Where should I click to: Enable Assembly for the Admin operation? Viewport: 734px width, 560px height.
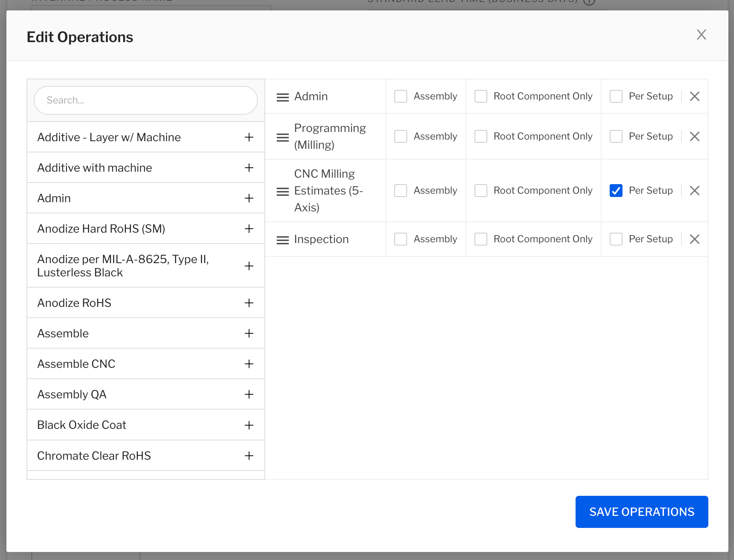click(400, 96)
